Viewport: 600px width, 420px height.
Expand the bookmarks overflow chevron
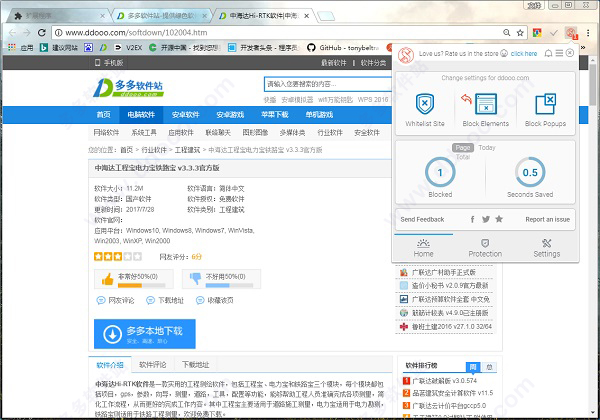[x=583, y=47]
